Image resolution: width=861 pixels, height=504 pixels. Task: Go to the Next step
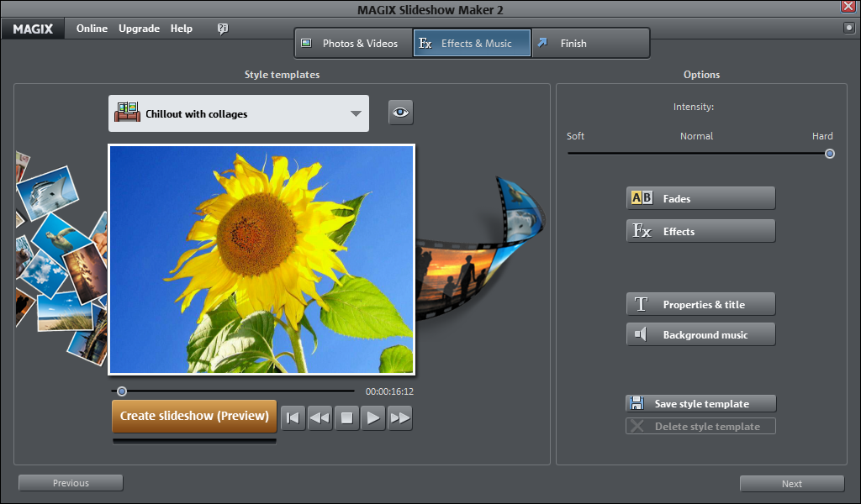pos(792,484)
